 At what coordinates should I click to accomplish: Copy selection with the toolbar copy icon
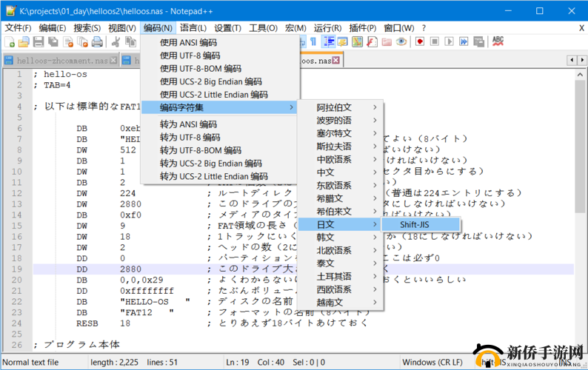click(x=130, y=41)
